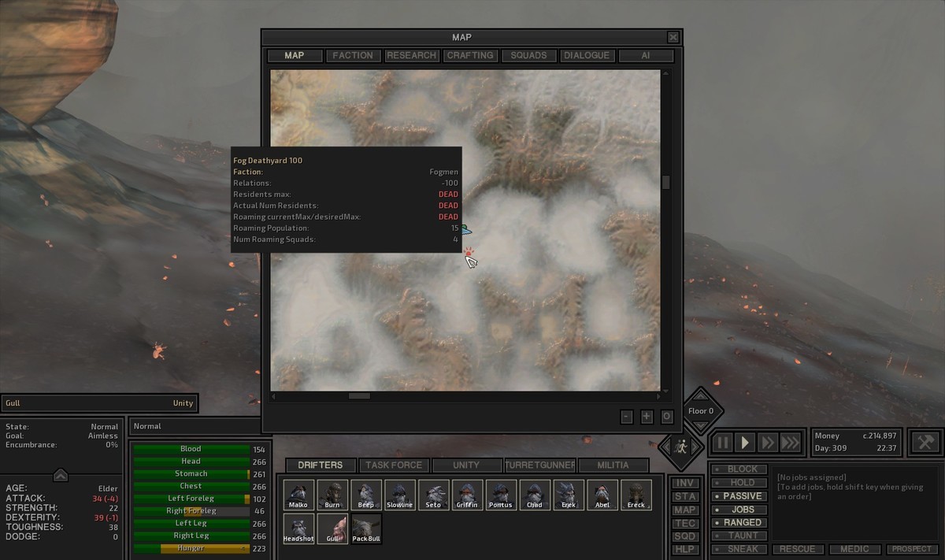
Task: Open the build mode hammer icon
Action: 925,442
